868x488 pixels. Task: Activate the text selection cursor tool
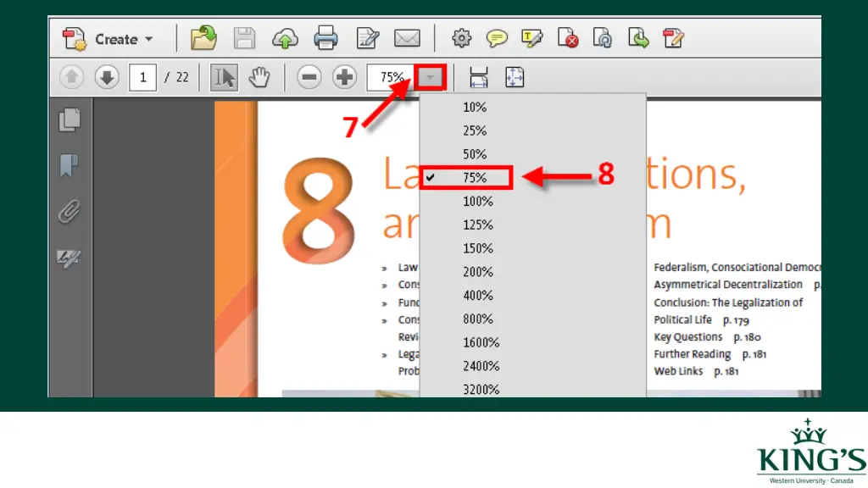pos(225,78)
